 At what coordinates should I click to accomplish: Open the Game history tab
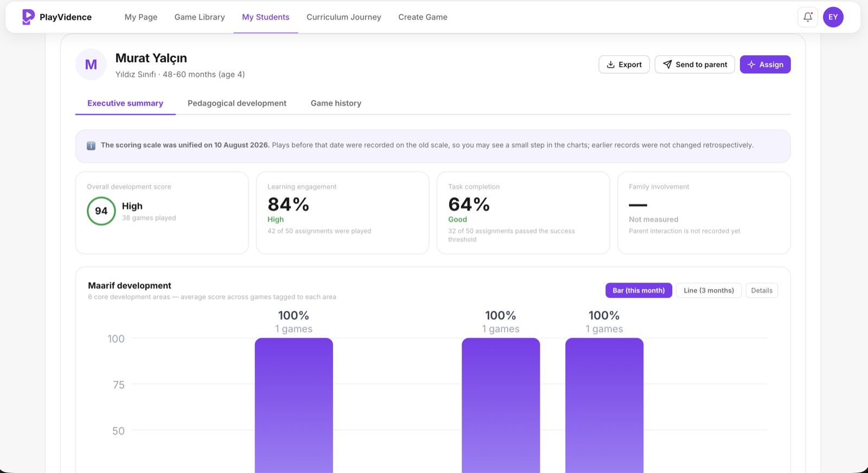336,103
